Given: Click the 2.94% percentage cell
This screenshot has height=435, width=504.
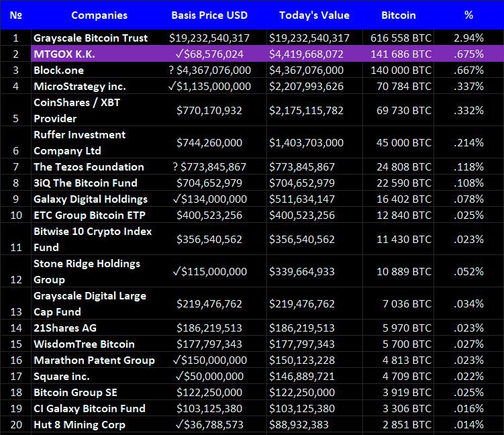Looking at the screenshot, I should (x=468, y=38).
